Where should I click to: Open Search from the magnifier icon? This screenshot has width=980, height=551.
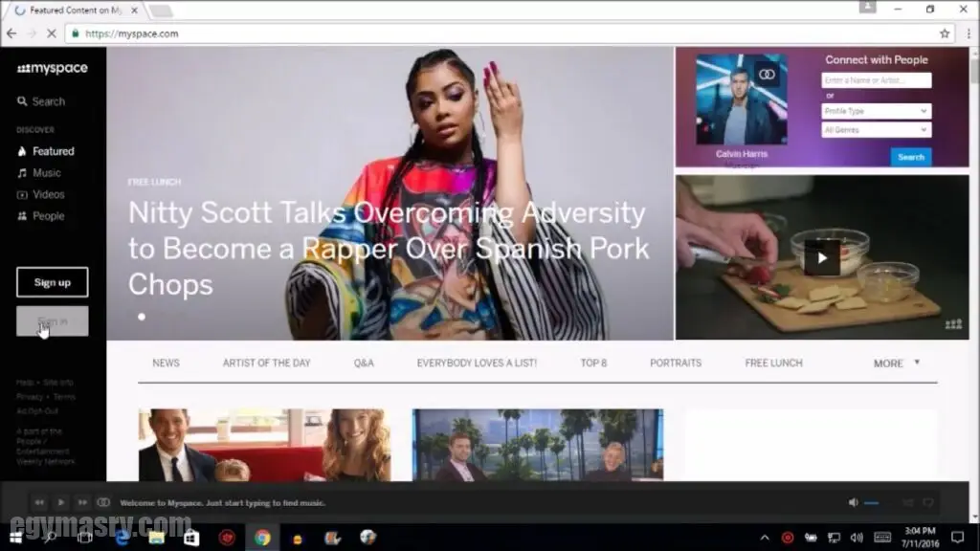[x=22, y=101]
